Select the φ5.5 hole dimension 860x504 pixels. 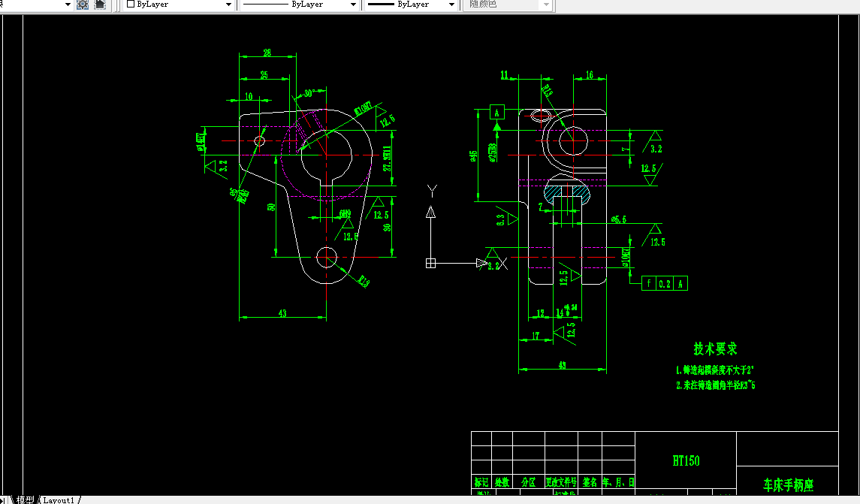click(619, 219)
